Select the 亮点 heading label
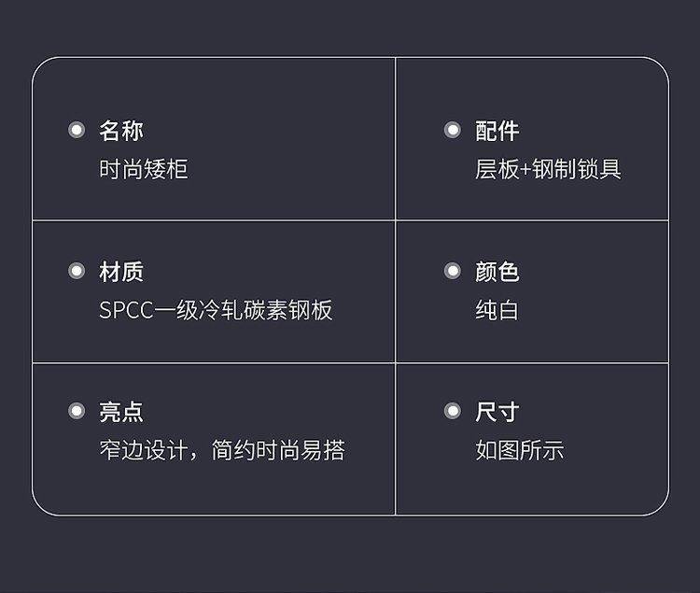 121,412
